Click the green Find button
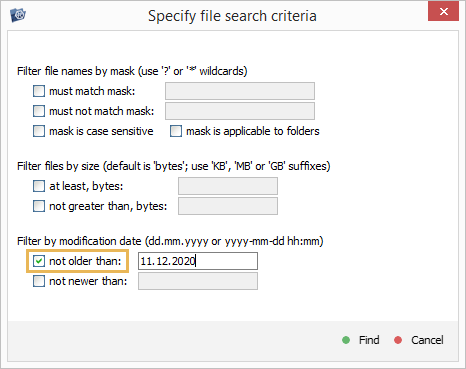Screen dimensions: 466x369 point(361,340)
